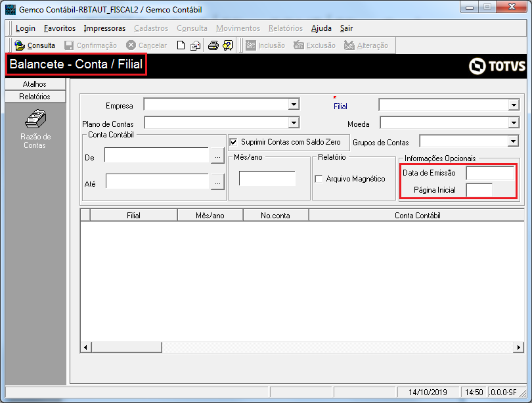Click the Conta Contábil Até input field
Image resolution: width=532 pixels, height=403 pixels.
click(x=157, y=181)
